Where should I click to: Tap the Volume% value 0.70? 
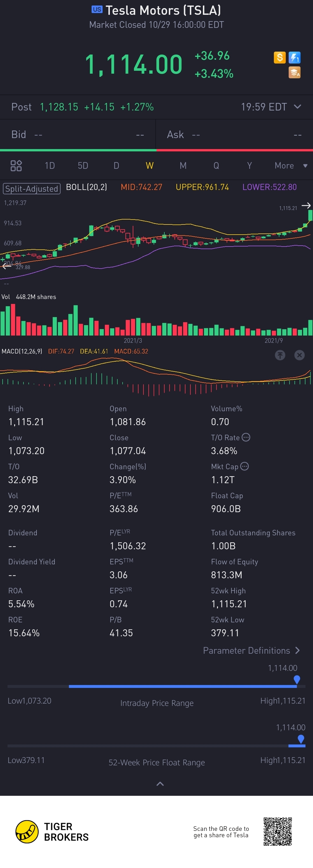[220, 422]
